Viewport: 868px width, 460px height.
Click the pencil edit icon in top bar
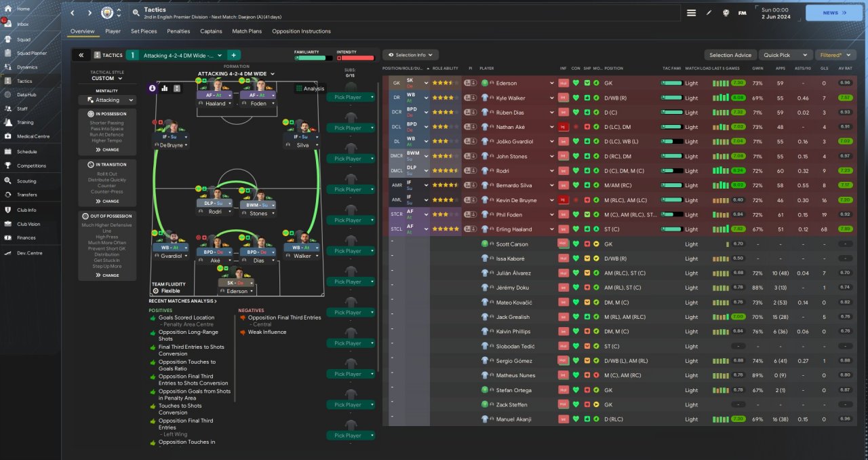(709, 13)
